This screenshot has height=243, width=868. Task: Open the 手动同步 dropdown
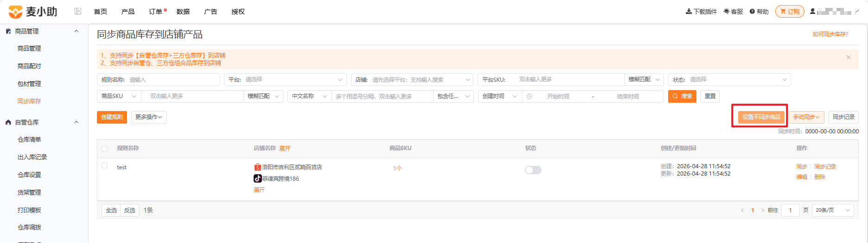[x=806, y=117]
